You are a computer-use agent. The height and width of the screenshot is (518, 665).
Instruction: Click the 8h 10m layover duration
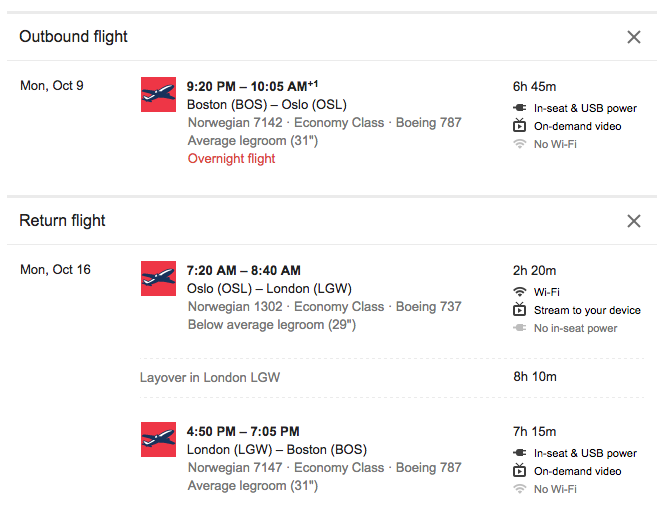(535, 377)
